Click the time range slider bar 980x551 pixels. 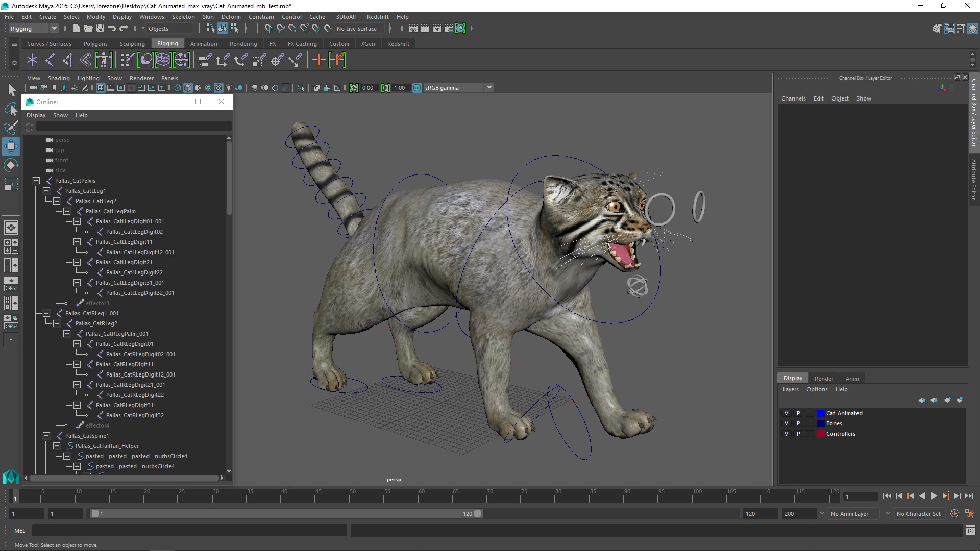pos(286,514)
